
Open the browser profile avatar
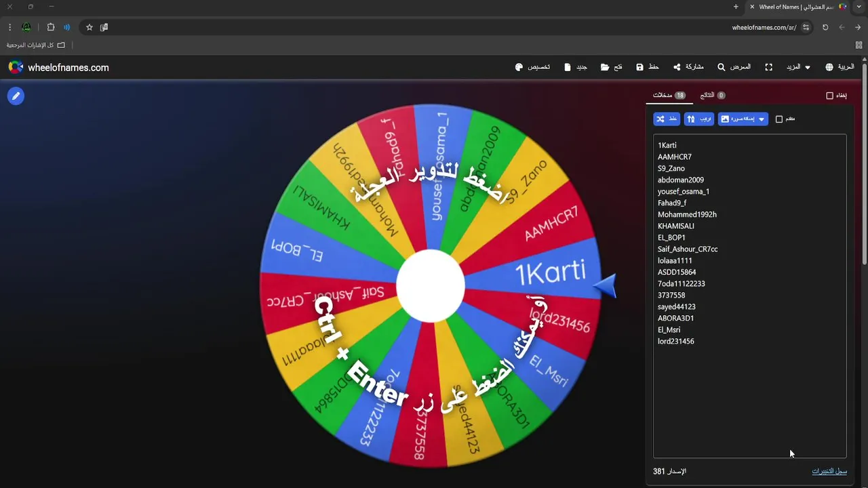[x=26, y=27]
